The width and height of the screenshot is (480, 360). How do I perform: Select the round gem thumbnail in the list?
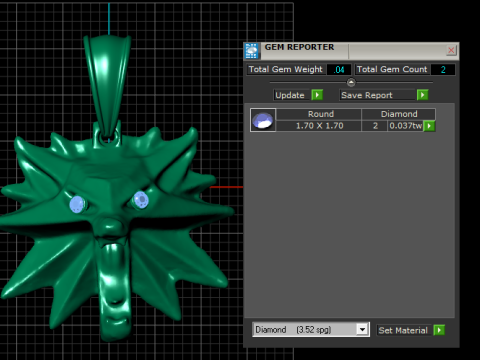263,120
